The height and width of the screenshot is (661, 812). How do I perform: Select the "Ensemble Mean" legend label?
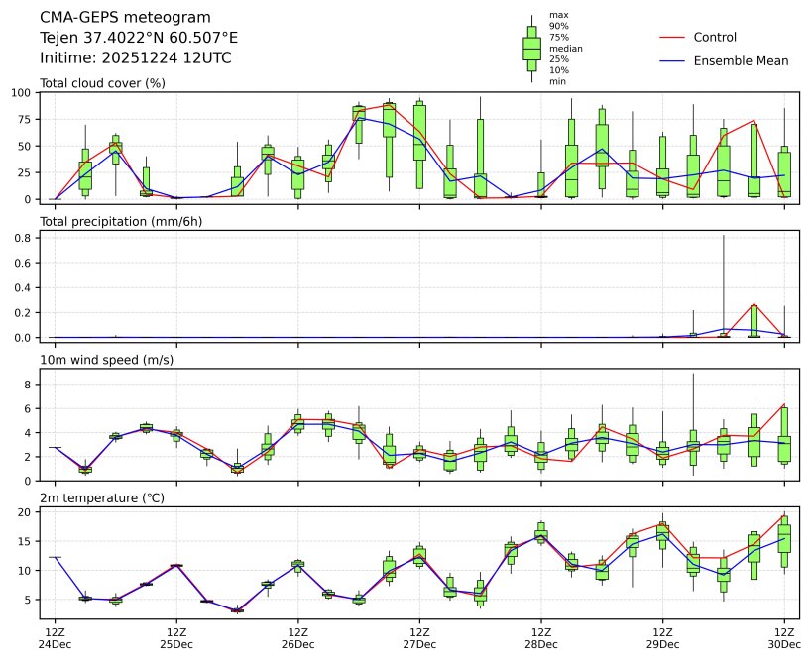741,61
